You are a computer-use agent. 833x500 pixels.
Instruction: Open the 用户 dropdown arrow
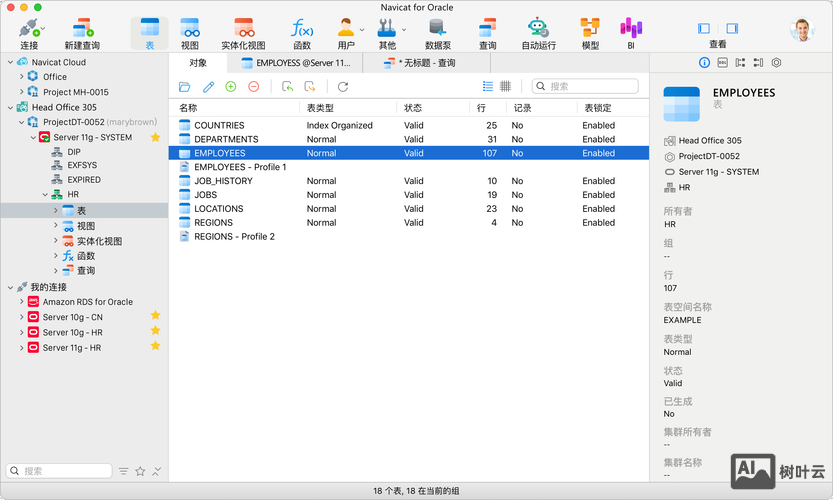click(x=362, y=30)
